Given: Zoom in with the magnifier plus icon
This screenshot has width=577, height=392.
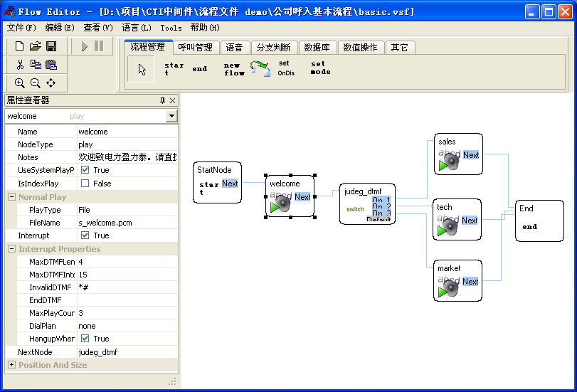Looking at the screenshot, I should point(20,83).
